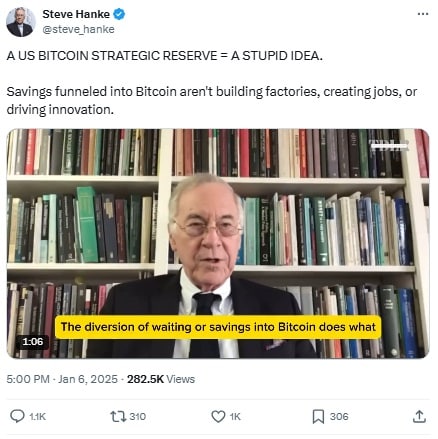The image size is (438, 439).
Task: Open the @steve_hanke handle link
Action: pos(78,29)
